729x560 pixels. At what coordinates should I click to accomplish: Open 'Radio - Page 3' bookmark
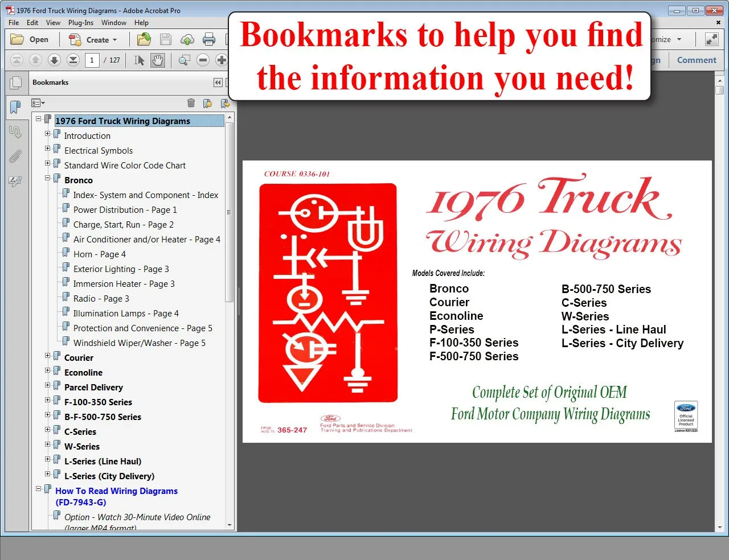click(x=101, y=299)
